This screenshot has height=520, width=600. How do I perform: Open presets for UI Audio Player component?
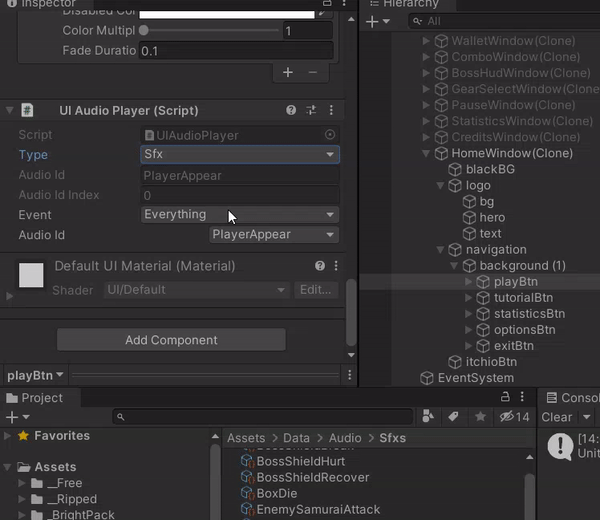tap(311, 111)
